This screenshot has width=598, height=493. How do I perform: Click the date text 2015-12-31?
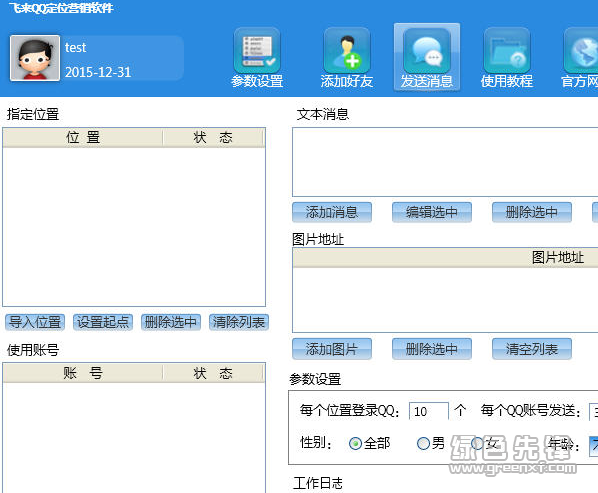point(98,72)
